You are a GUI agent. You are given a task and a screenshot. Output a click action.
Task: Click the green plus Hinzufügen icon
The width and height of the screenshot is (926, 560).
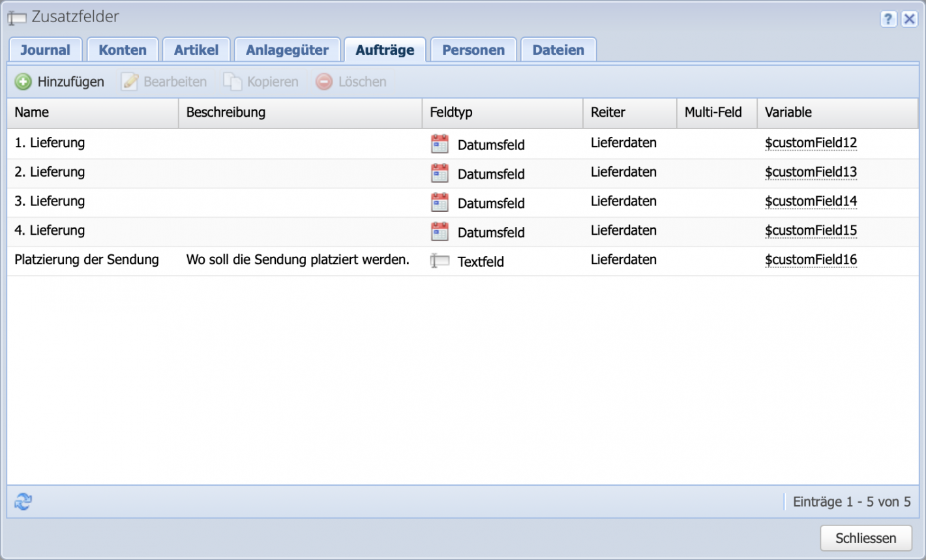point(23,81)
